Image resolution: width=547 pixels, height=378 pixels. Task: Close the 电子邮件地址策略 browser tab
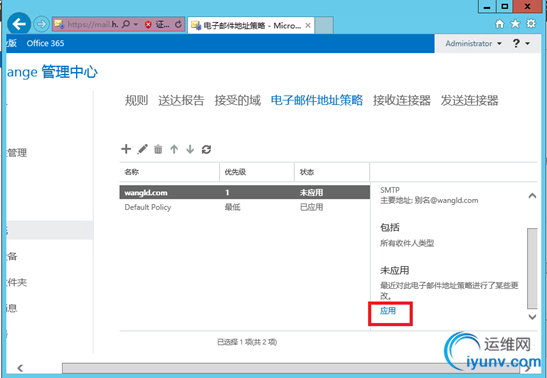(x=308, y=25)
